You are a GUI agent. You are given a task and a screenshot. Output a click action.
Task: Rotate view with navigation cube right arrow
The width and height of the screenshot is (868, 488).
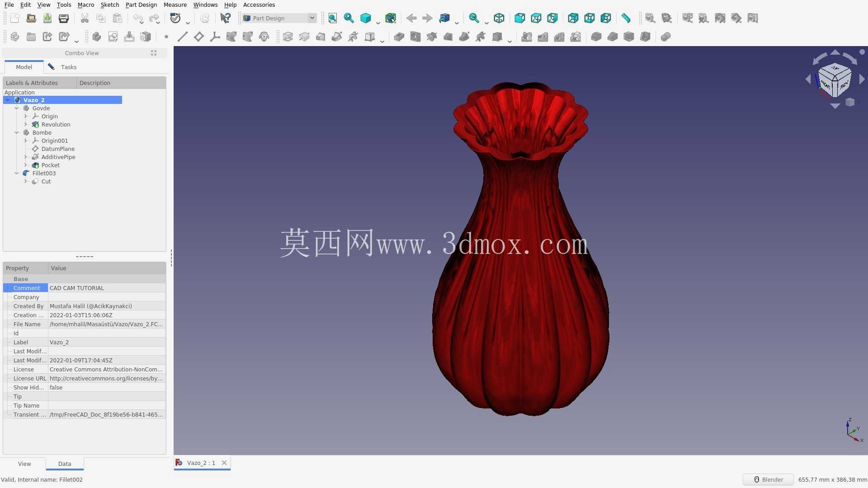coord(862,79)
